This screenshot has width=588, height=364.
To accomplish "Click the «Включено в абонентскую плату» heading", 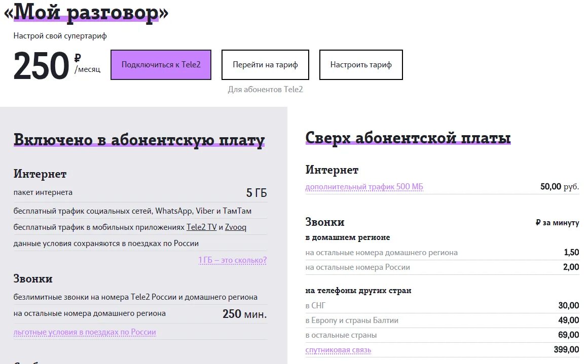I will pyautogui.click(x=138, y=138).
